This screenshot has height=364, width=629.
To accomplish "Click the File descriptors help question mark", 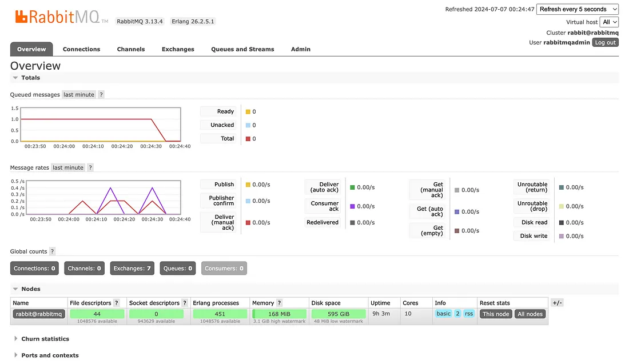I will click(116, 303).
